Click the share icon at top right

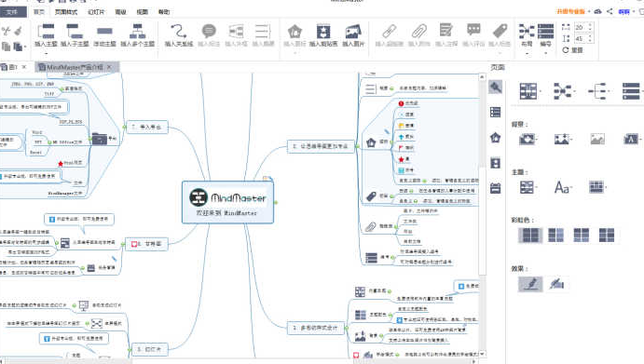click(x=610, y=11)
